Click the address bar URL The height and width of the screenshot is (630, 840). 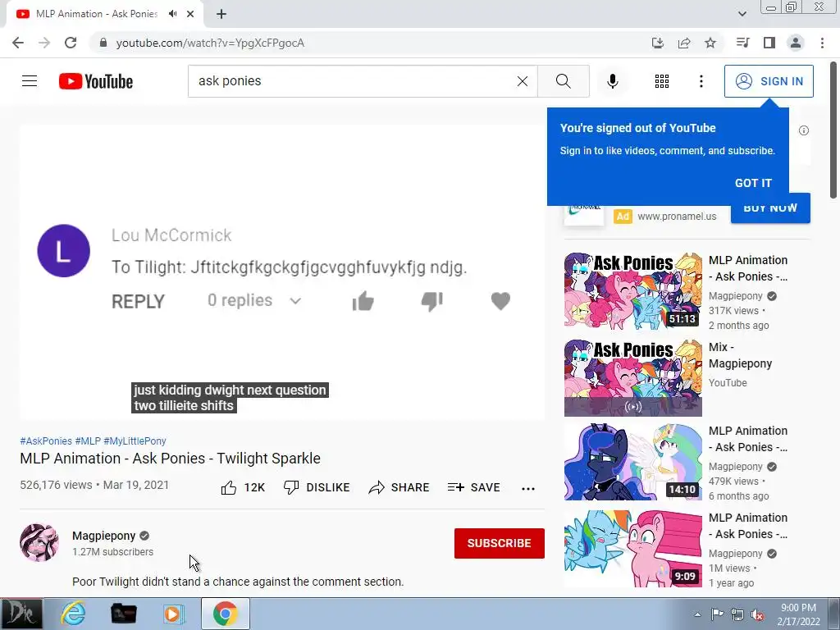coord(210,43)
